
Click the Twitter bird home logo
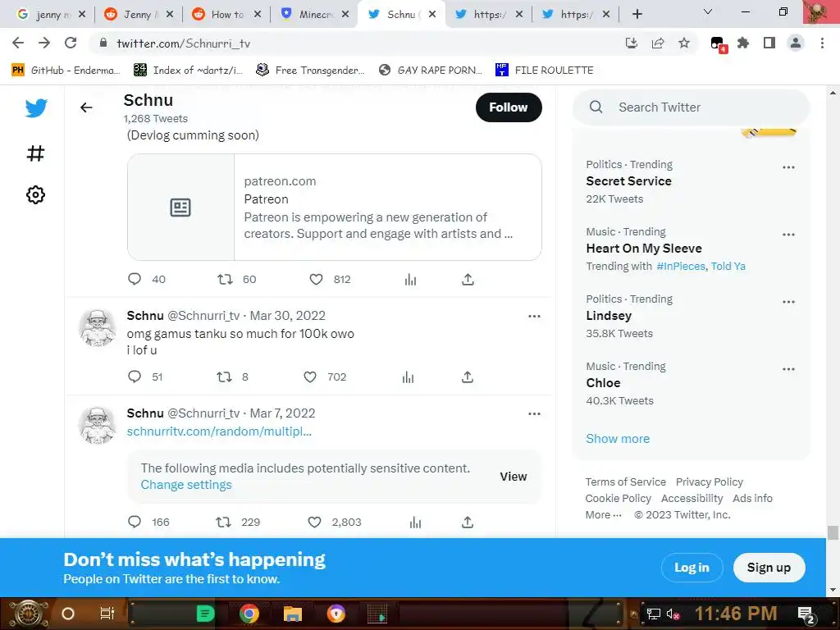pyautogui.click(x=36, y=108)
